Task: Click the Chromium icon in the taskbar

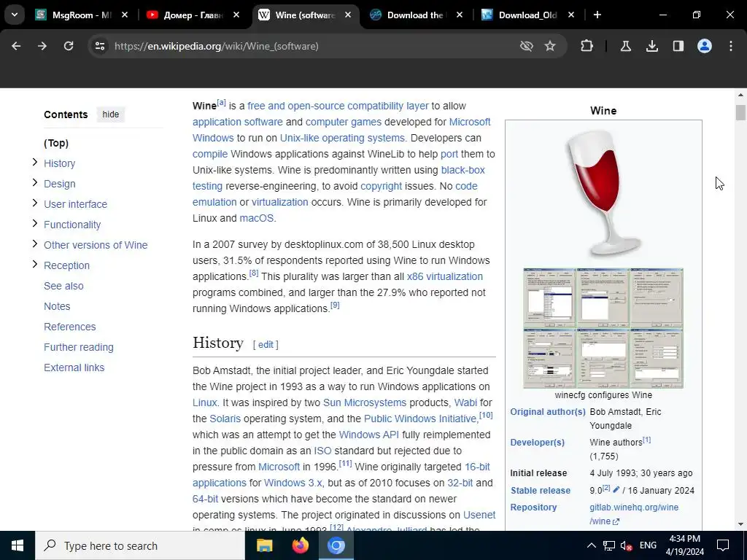Action: click(336, 545)
